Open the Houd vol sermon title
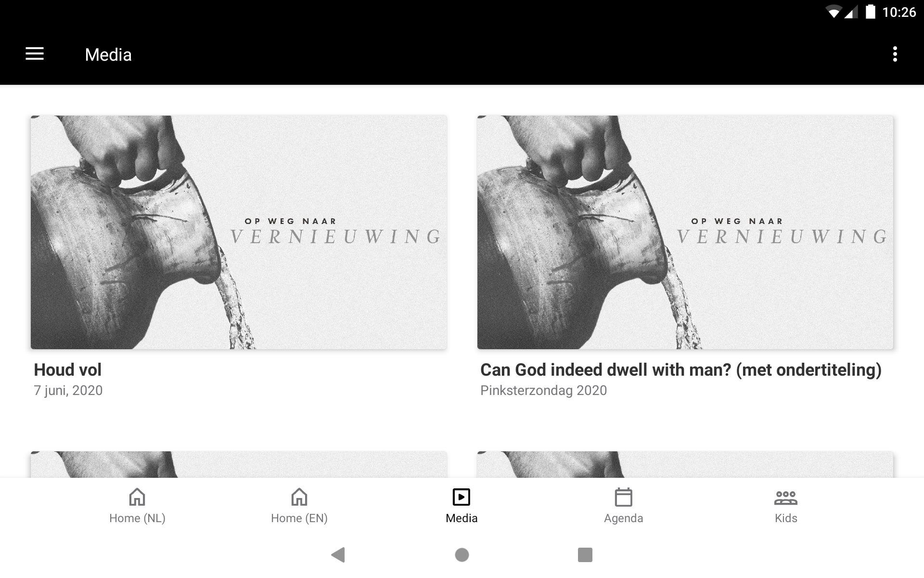This screenshot has height=578, width=924. point(67,370)
